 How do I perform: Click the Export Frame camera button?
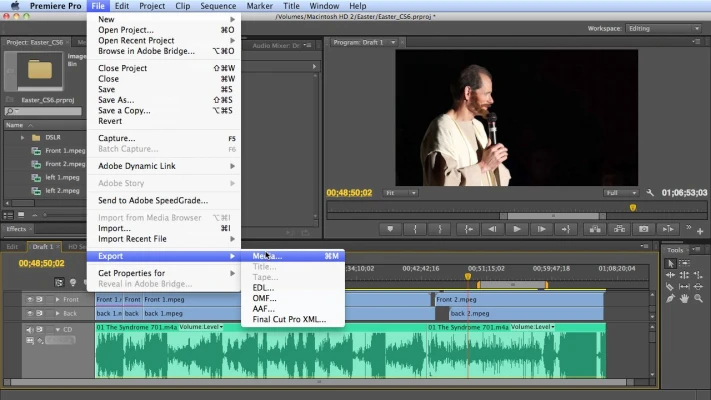tap(644, 229)
